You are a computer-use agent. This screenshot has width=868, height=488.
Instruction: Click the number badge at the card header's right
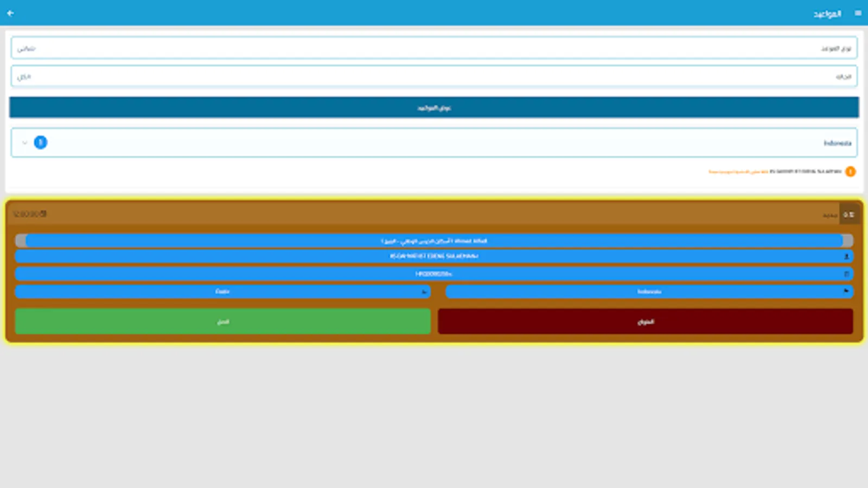[x=849, y=215]
